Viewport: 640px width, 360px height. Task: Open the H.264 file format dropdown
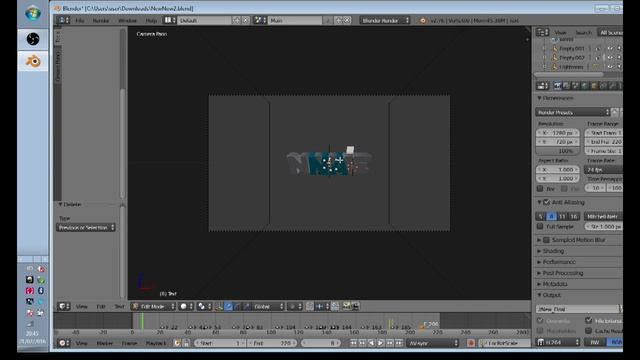click(x=558, y=342)
